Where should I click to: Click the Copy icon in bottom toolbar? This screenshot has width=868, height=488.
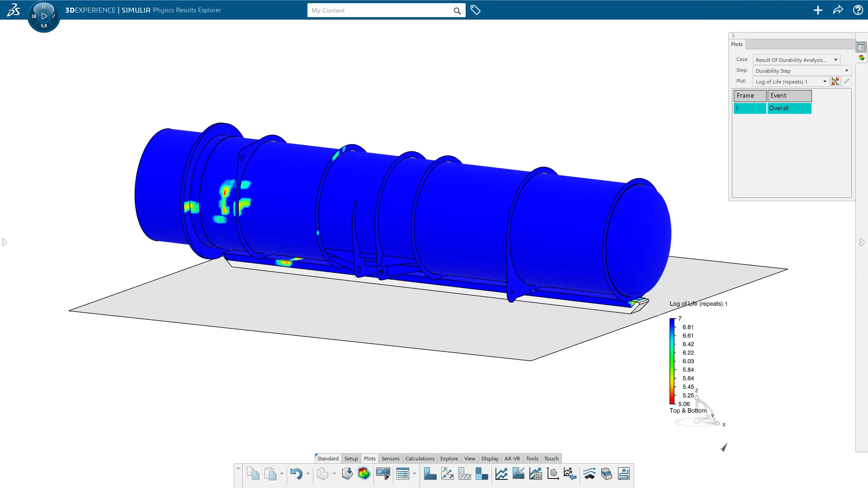tap(253, 474)
